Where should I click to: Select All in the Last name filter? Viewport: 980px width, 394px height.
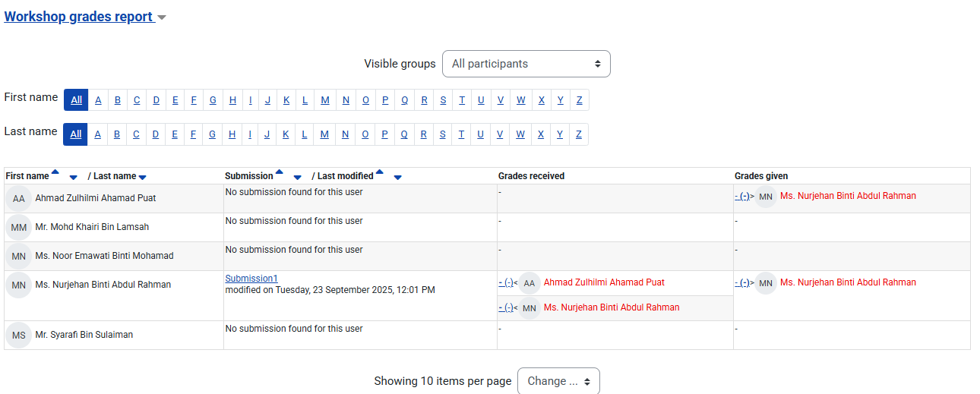pos(76,134)
